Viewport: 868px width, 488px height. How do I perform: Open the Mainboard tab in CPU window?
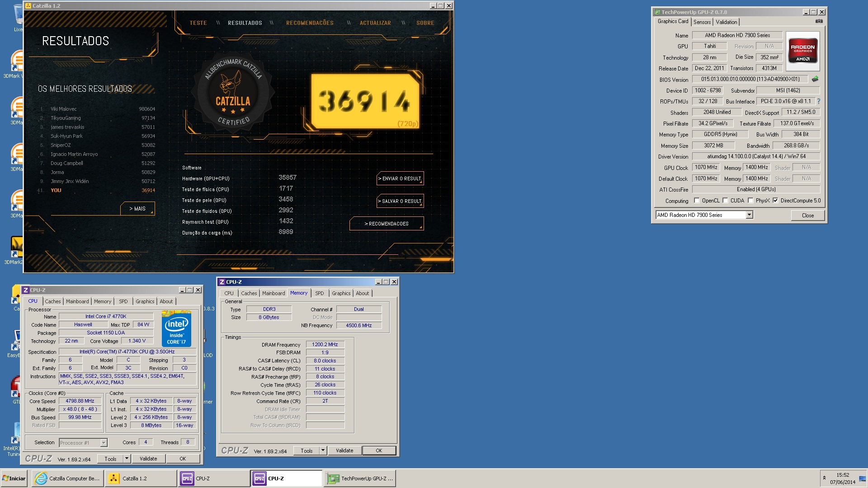(x=77, y=301)
